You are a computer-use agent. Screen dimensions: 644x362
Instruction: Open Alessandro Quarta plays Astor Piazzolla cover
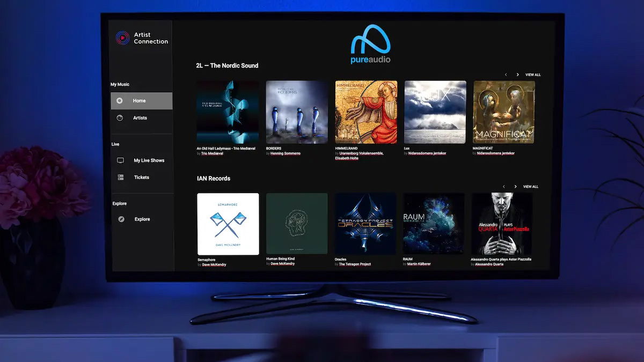502,224
